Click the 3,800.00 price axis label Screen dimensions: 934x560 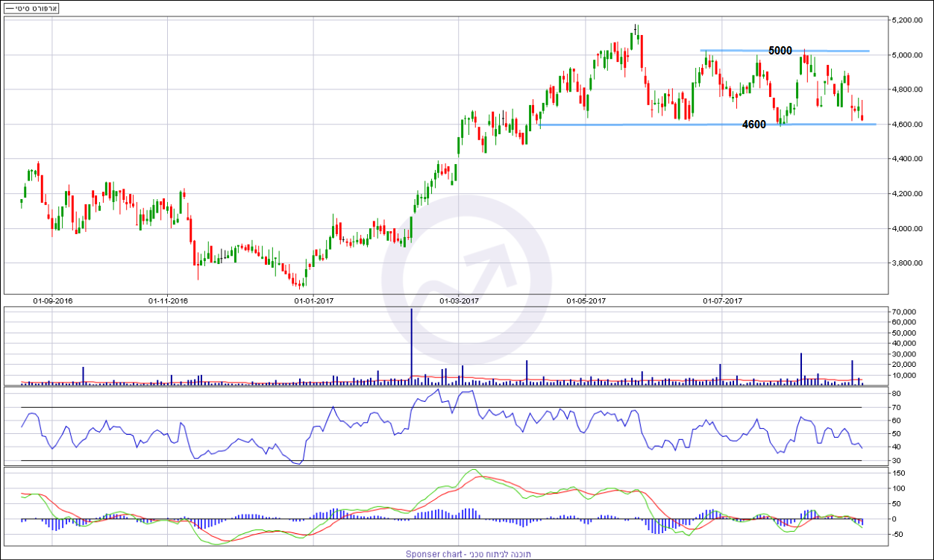(x=908, y=263)
